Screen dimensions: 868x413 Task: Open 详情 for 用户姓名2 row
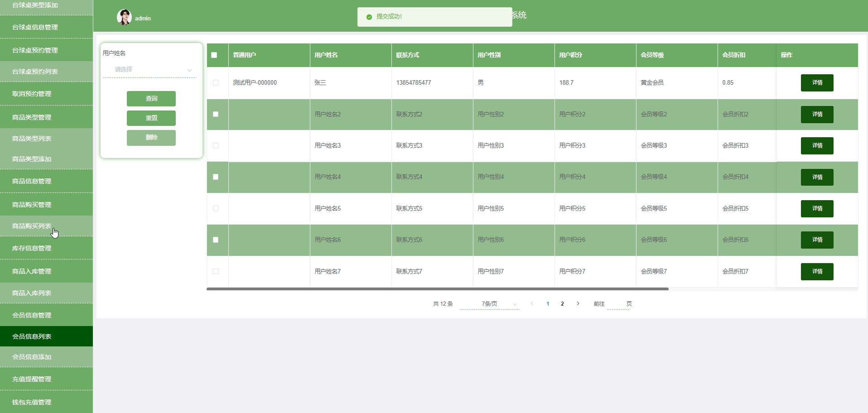817,115
